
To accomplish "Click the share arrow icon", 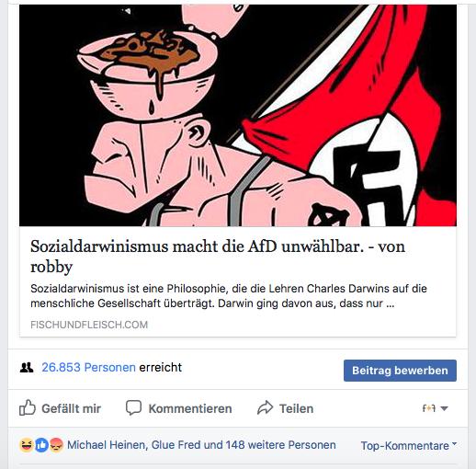I will [x=265, y=407].
